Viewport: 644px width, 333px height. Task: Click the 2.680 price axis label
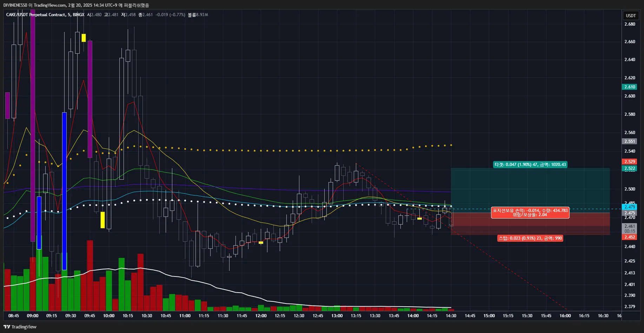[630, 24]
